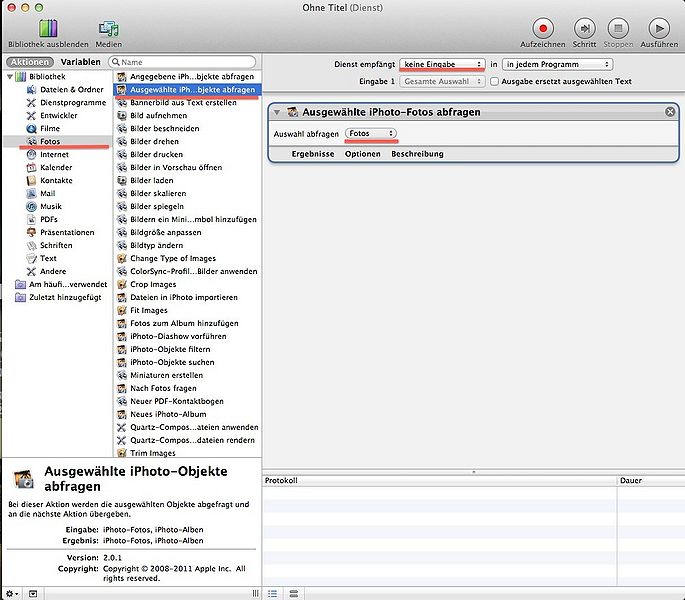The width and height of the screenshot is (685, 600).
Task: Collapse the Bibliothek tree disclosure triangle
Action: (x=10, y=77)
